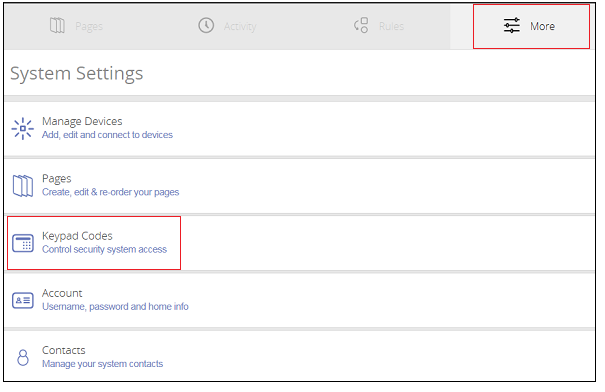This screenshot has width=605, height=392.
Task: Switch to the Activity tab label
Action: [240, 26]
